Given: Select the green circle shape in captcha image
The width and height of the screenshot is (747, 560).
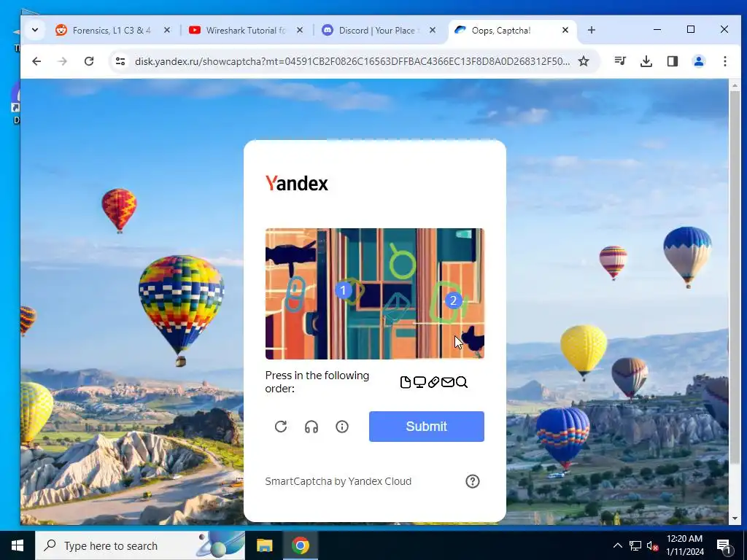Looking at the screenshot, I should click(402, 262).
